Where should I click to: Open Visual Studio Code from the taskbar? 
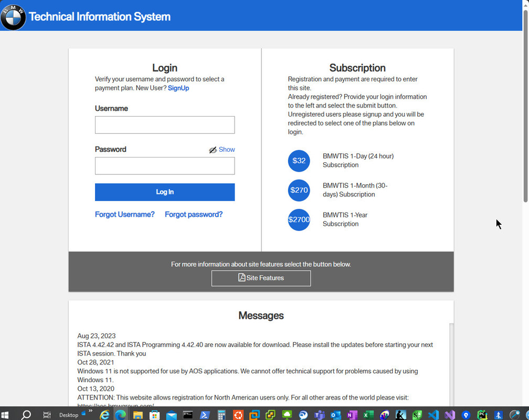click(433, 415)
